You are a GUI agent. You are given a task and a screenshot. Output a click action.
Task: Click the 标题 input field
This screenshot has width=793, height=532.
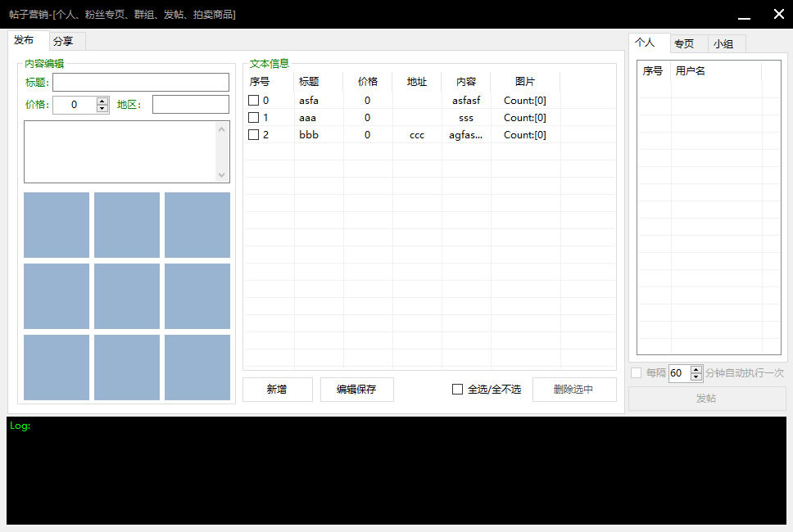pyautogui.click(x=141, y=82)
